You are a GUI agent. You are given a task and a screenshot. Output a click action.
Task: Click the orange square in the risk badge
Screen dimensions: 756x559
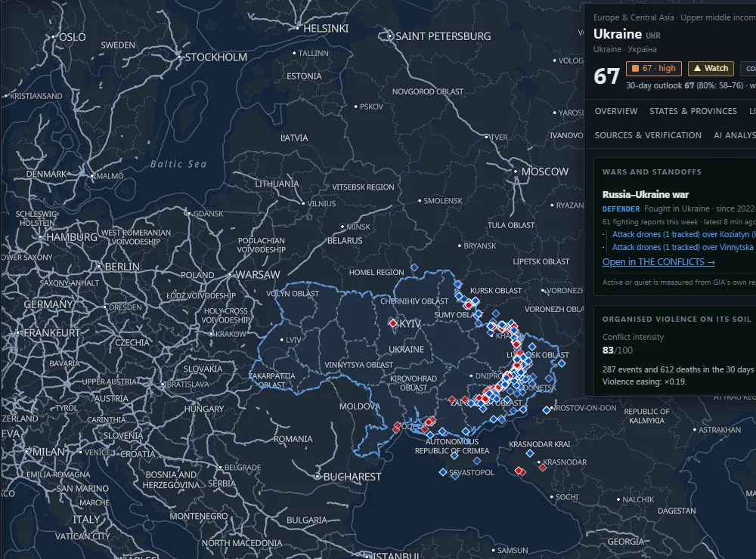tap(636, 69)
